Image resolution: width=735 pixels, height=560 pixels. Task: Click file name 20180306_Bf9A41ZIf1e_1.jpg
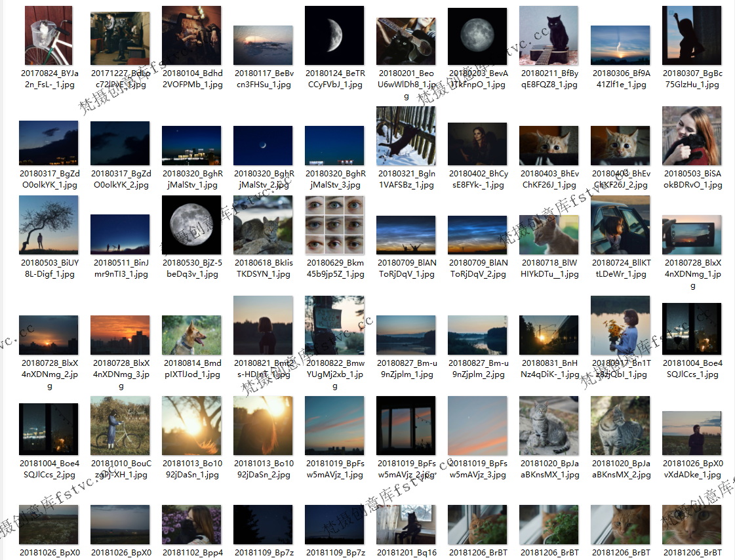click(x=621, y=79)
